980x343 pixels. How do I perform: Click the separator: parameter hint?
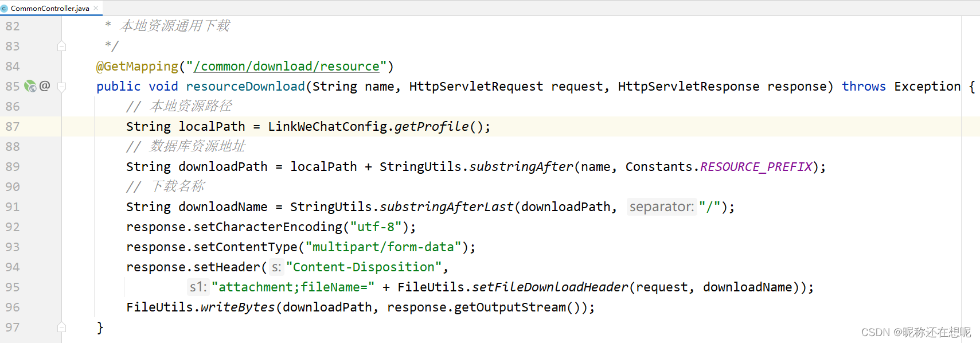click(x=662, y=206)
